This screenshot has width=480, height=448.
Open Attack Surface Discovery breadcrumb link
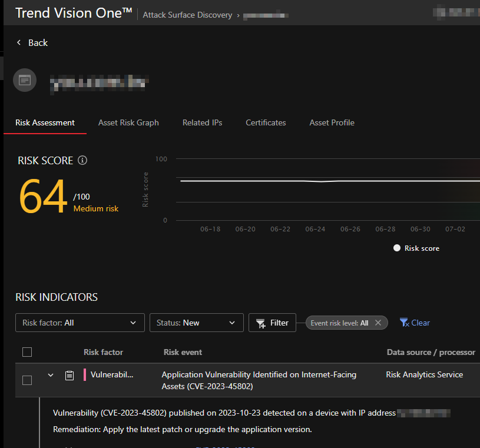coord(187,15)
